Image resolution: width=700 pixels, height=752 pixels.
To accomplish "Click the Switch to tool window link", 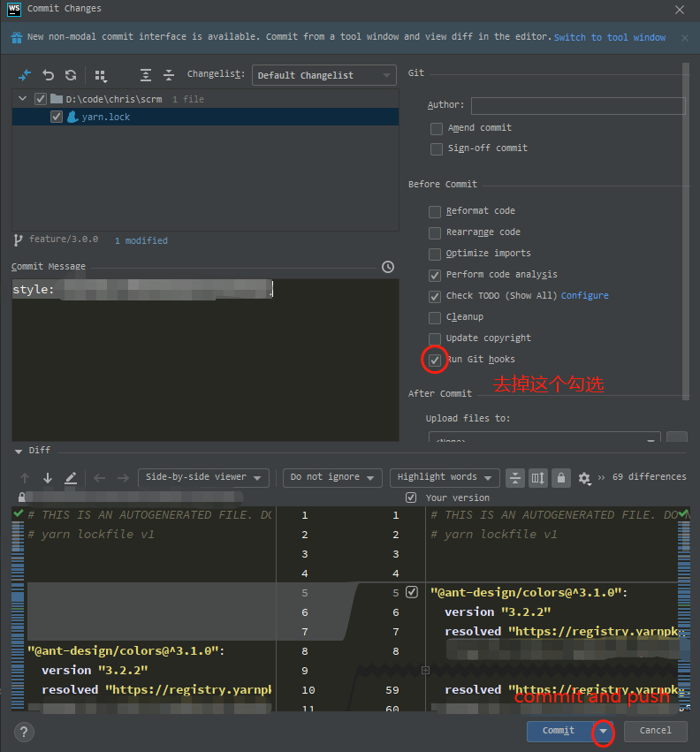I will (609, 37).
